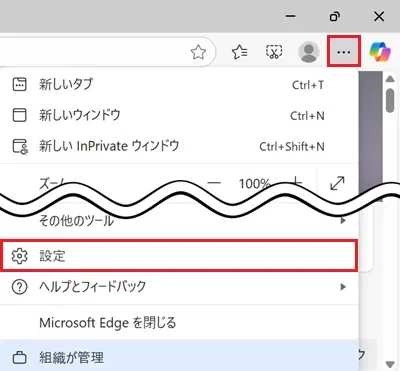Click the その他のツール arrow
The image size is (400, 371).
point(342,221)
